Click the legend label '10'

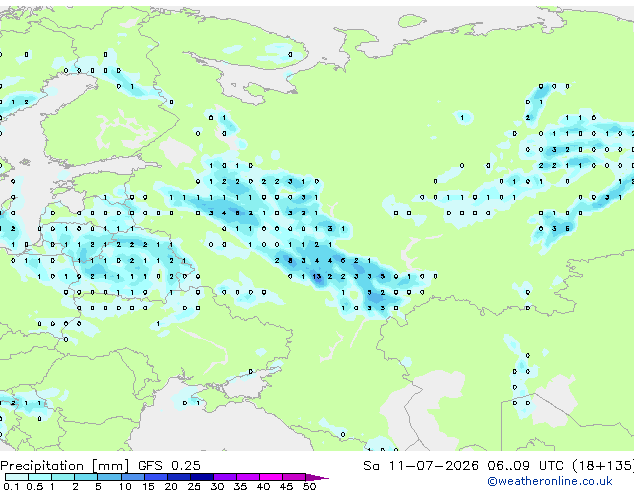coord(125,486)
